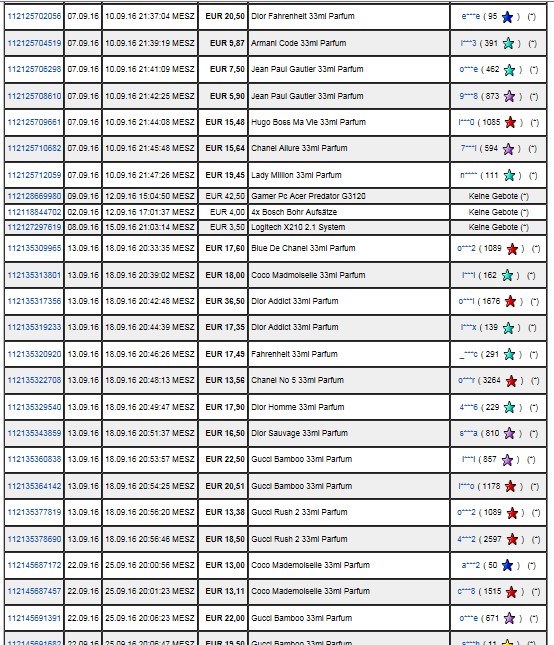The image size is (554, 645).
Task: Click the red star beside feedback score 1178
Action: pos(510,487)
